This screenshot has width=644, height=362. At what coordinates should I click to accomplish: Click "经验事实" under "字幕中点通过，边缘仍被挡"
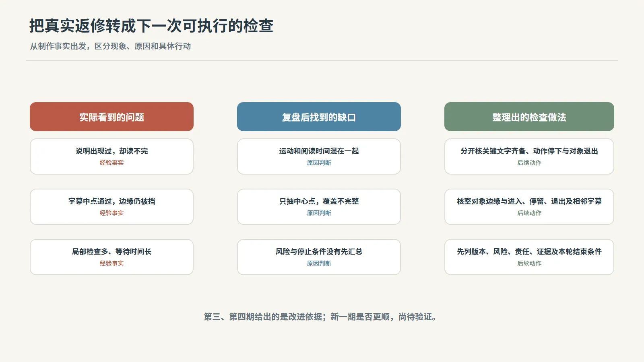click(x=111, y=213)
